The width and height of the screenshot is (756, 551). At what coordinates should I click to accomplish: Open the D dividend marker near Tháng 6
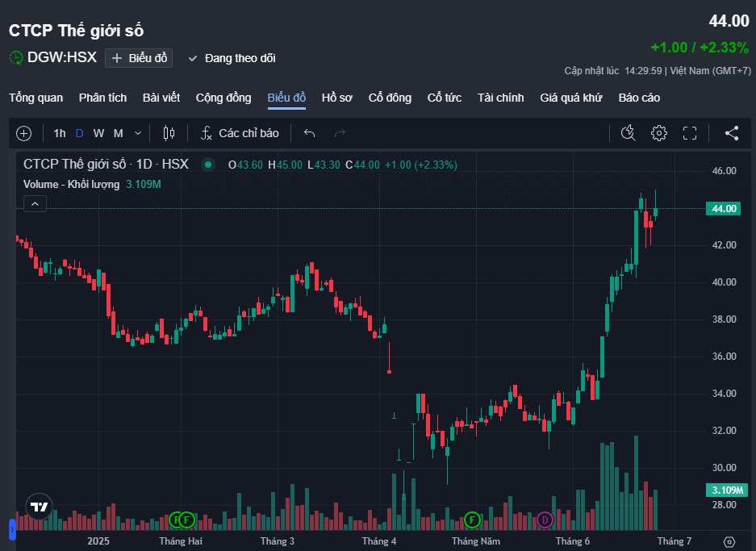click(545, 520)
